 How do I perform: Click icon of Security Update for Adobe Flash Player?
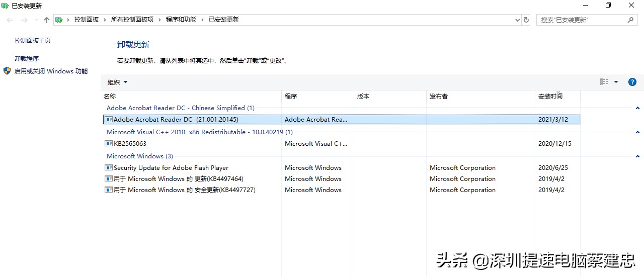click(x=108, y=167)
